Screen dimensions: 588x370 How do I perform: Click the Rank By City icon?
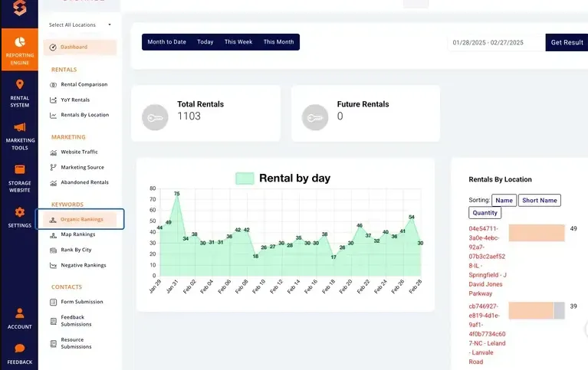point(53,250)
